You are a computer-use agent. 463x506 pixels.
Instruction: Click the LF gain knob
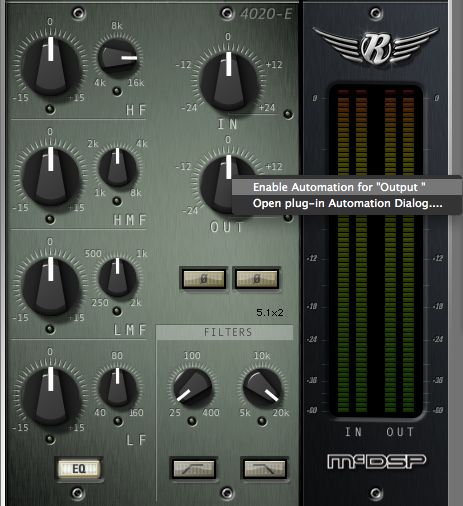tap(51, 396)
